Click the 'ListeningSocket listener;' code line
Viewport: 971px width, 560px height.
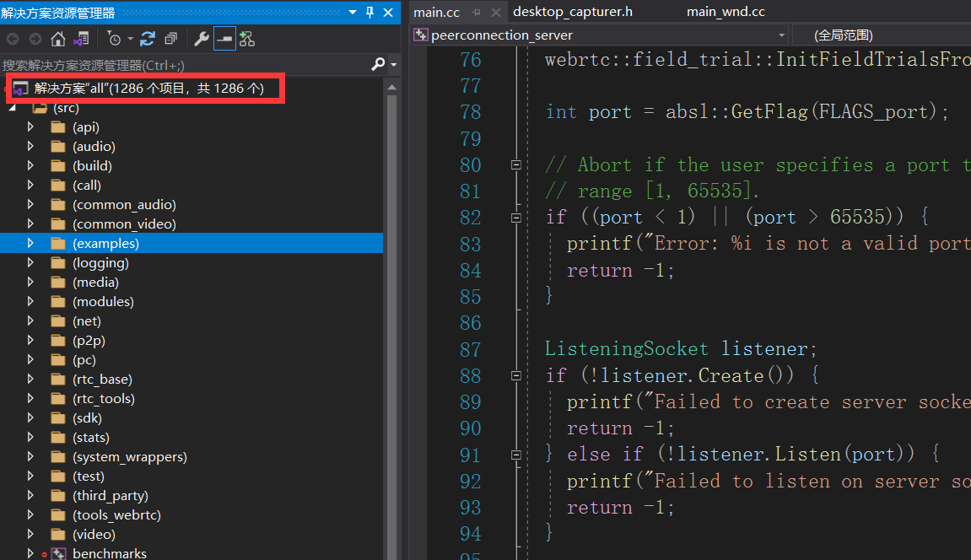681,349
